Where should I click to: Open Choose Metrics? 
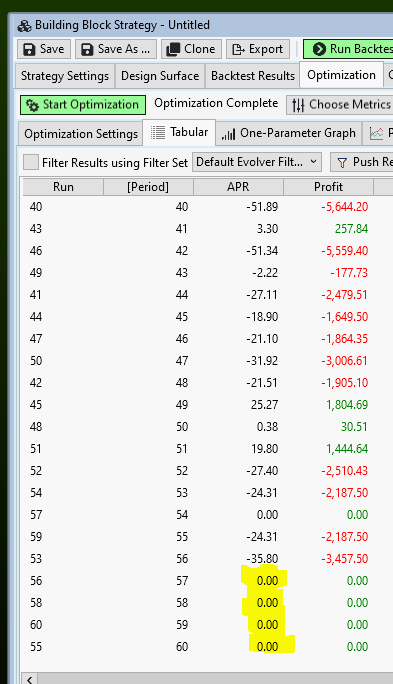coord(339,105)
